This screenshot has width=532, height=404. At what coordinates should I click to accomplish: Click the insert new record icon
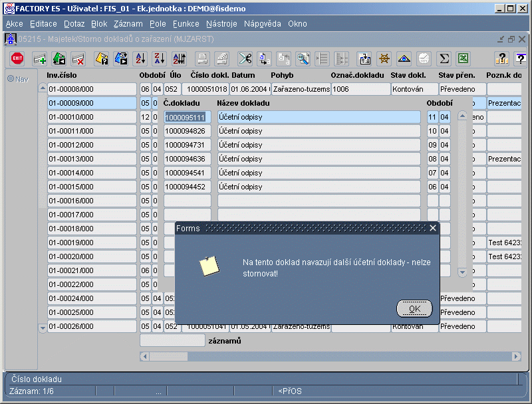tap(40, 58)
